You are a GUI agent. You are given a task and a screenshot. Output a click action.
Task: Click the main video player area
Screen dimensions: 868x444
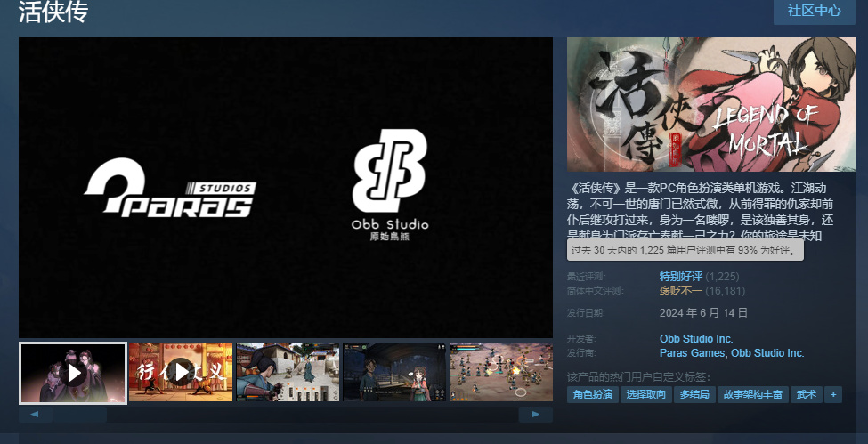click(x=286, y=188)
